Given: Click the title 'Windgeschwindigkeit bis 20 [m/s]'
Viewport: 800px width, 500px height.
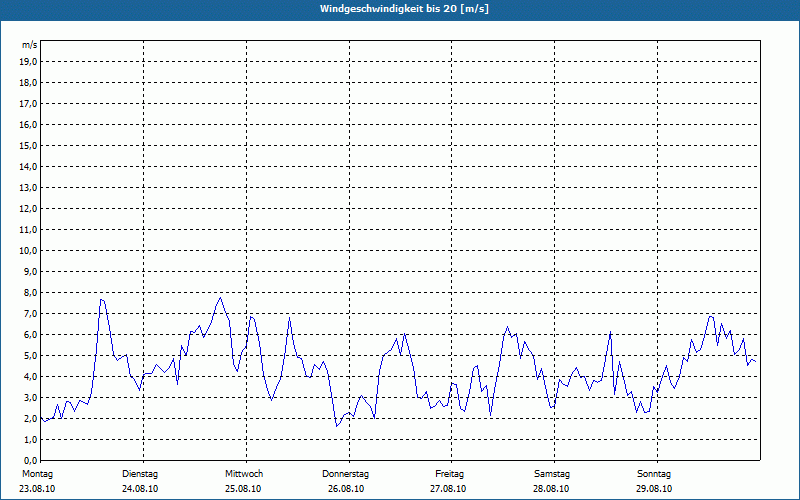Looking at the screenshot, I should (x=404, y=9).
